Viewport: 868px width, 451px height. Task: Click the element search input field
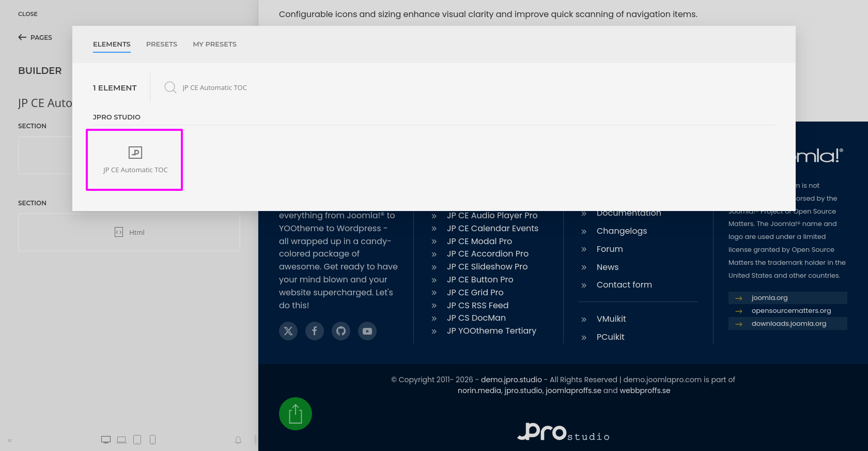[310, 88]
